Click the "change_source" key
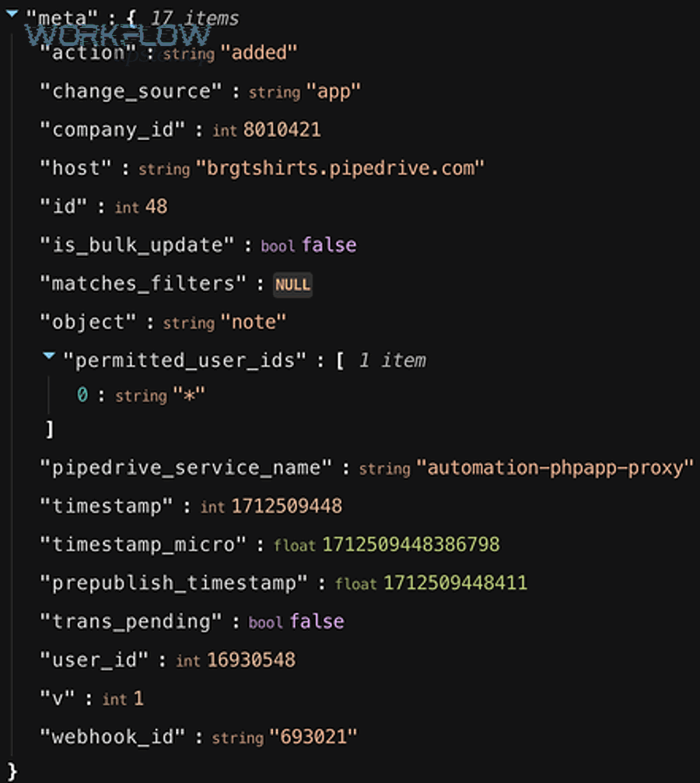 tap(131, 91)
